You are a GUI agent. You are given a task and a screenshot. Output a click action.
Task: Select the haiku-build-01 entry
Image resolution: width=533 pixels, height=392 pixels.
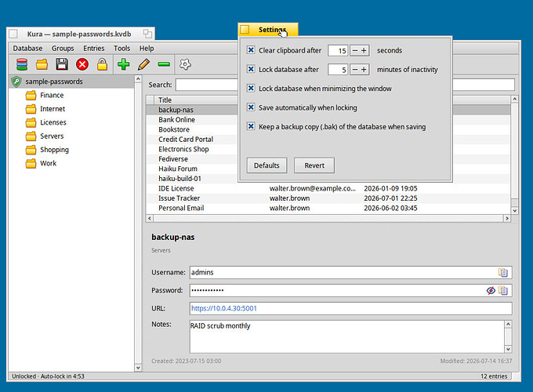coord(192,179)
